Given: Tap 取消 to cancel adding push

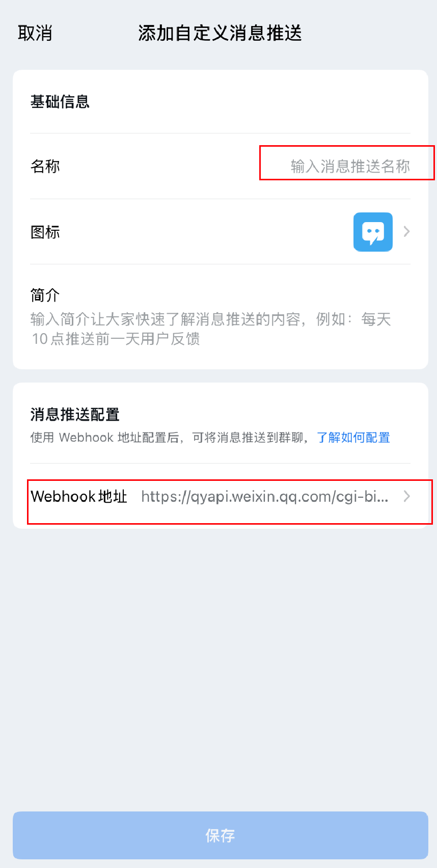Looking at the screenshot, I should tap(35, 33).
